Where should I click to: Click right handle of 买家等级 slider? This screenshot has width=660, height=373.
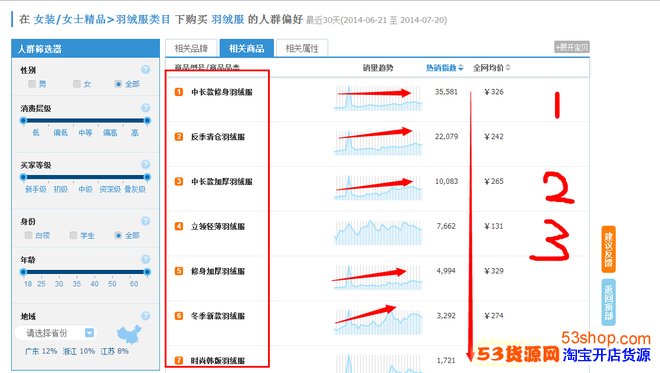(147, 177)
